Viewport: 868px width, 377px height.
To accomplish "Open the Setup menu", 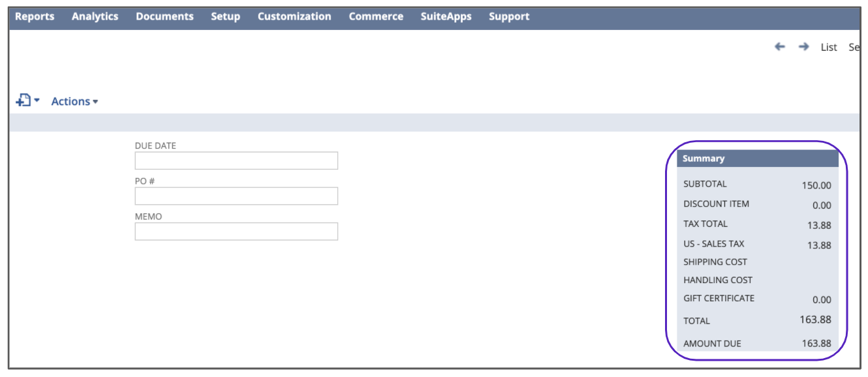I will pyautogui.click(x=225, y=17).
